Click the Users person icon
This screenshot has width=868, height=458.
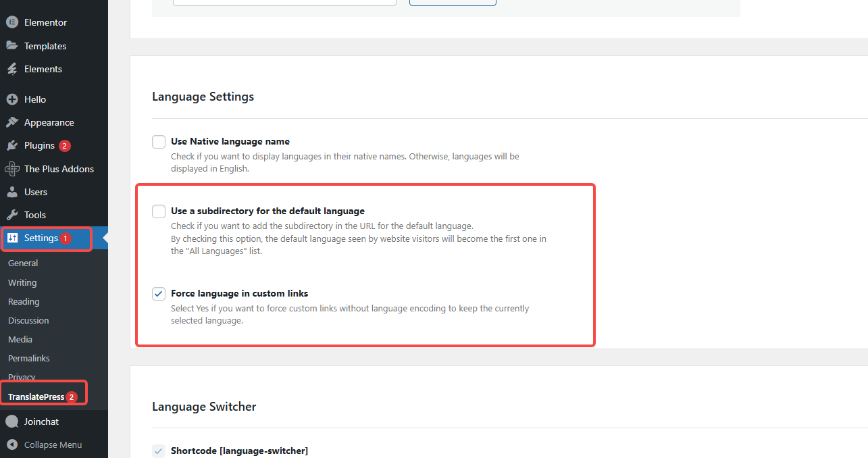tap(11, 192)
